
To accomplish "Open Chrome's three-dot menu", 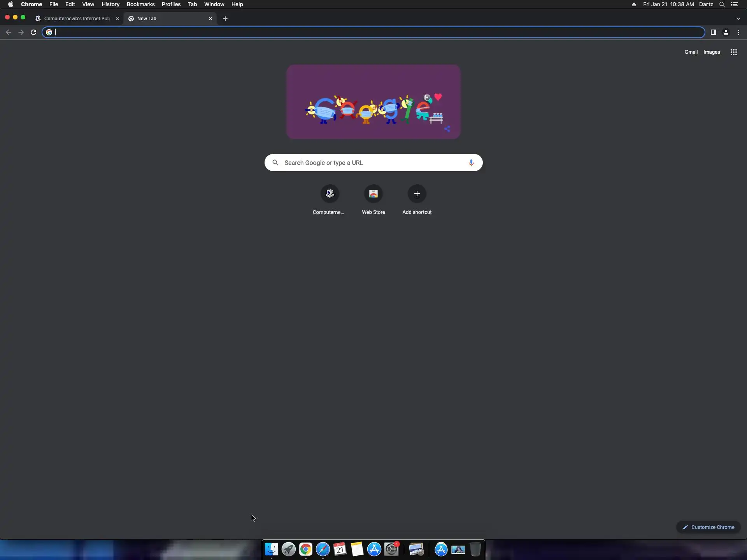I will tap(738, 32).
